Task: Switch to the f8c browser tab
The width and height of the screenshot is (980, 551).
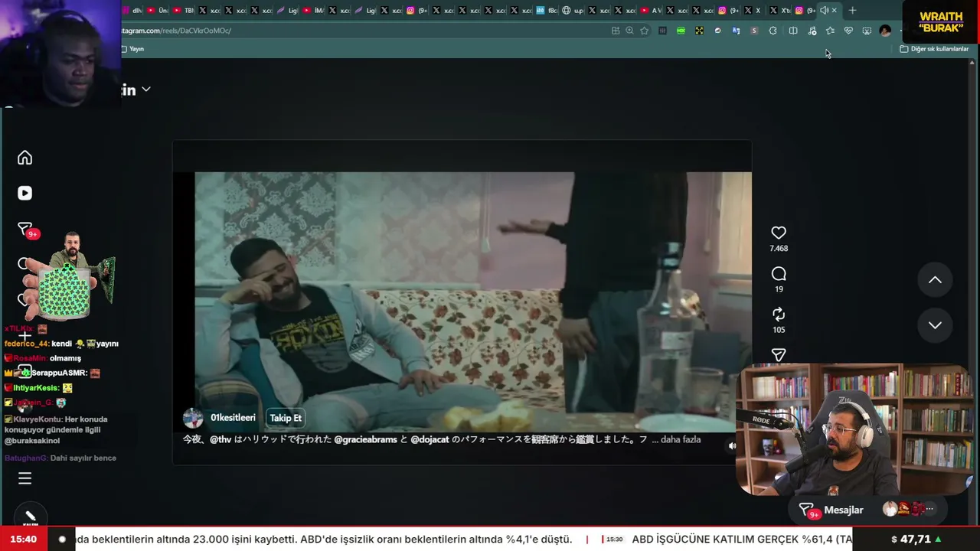Action: 547,10
